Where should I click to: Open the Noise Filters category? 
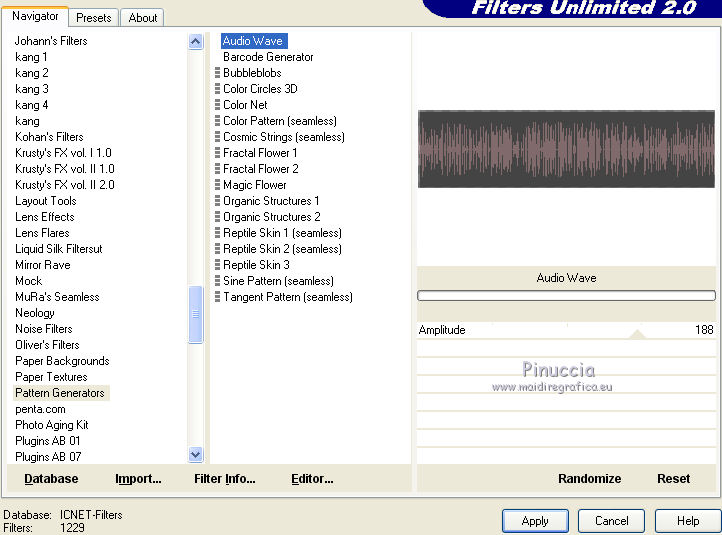pyautogui.click(x=43, y=329)
